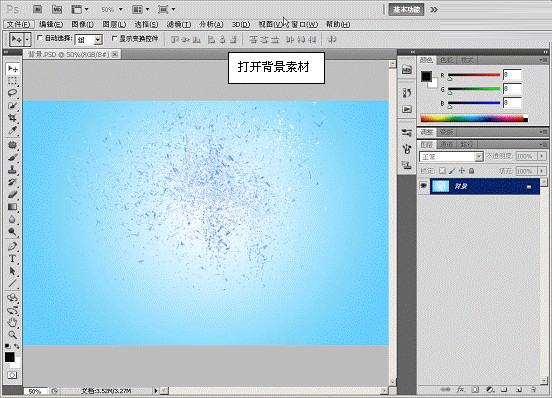Toggle lock transparent pixels in Layers panel
Viewport: 552px width, 398px height.
tap(442, 171)
